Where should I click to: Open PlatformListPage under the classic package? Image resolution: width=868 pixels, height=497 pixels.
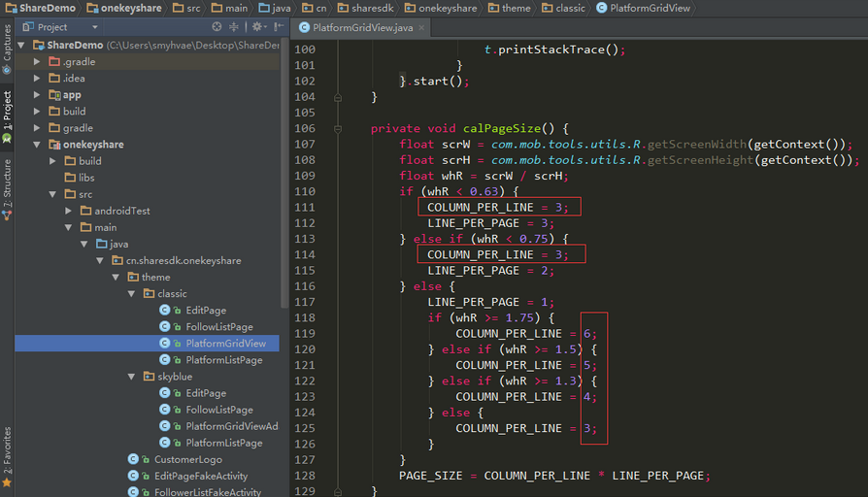point(223,360)
